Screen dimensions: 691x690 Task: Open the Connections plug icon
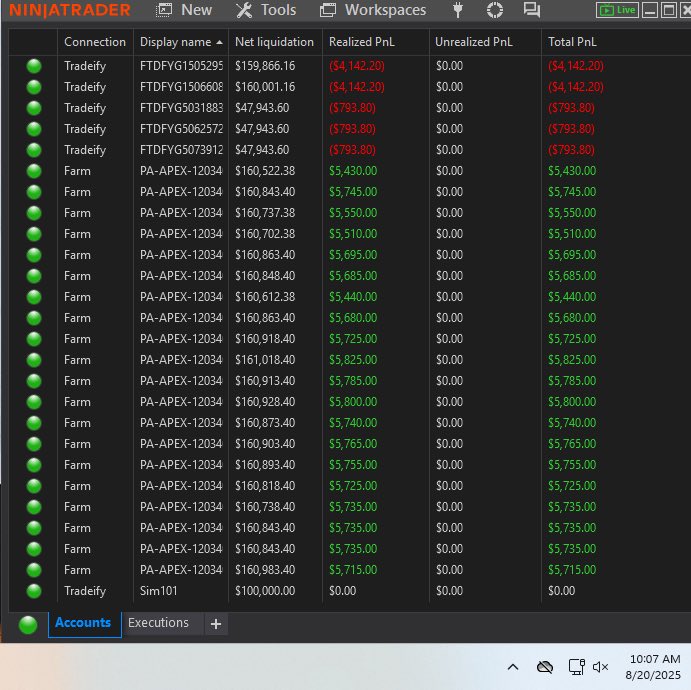coord(458,10)
